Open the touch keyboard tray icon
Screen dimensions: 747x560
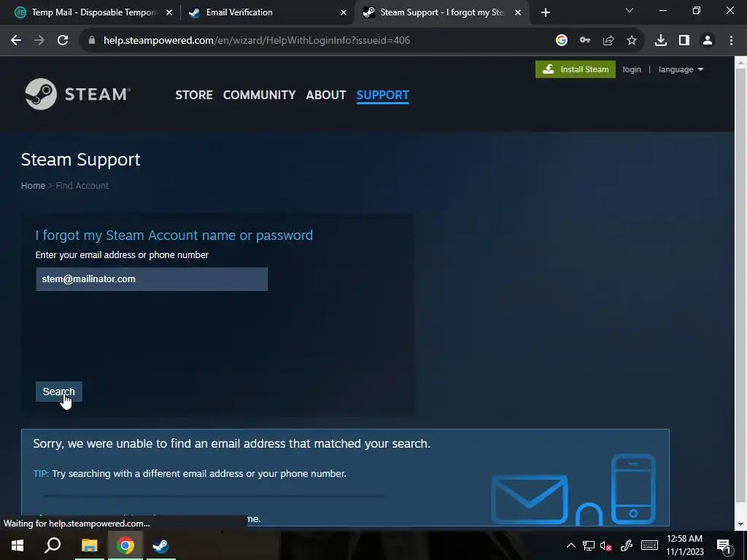(x=649, y=545)
